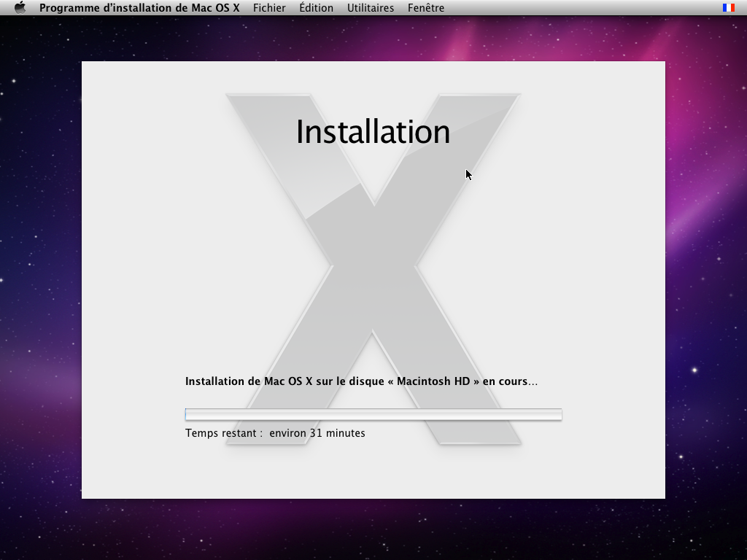The image size is (747, 560).
Task: Open the Fenêtre menu
Action: 426,8
